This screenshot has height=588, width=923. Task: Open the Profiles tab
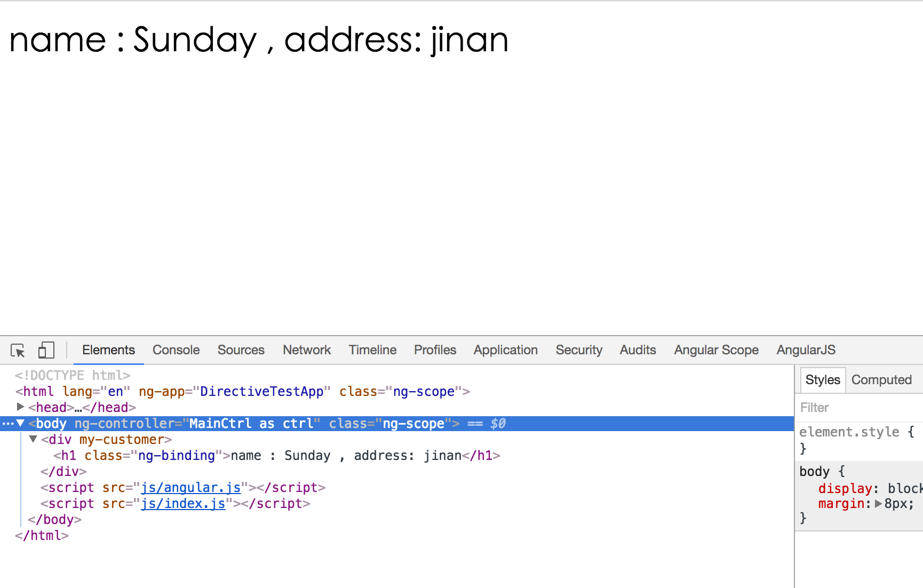tap(435, 350)
